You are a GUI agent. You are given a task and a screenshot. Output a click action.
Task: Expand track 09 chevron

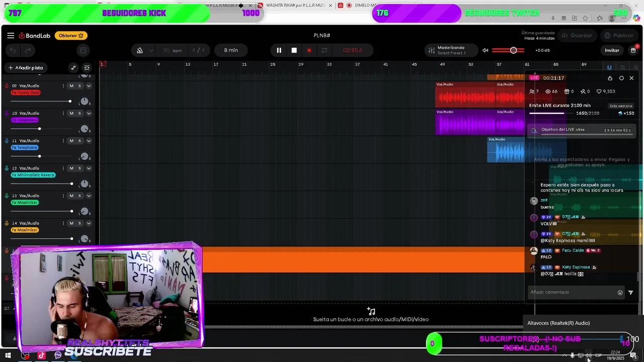89,86
